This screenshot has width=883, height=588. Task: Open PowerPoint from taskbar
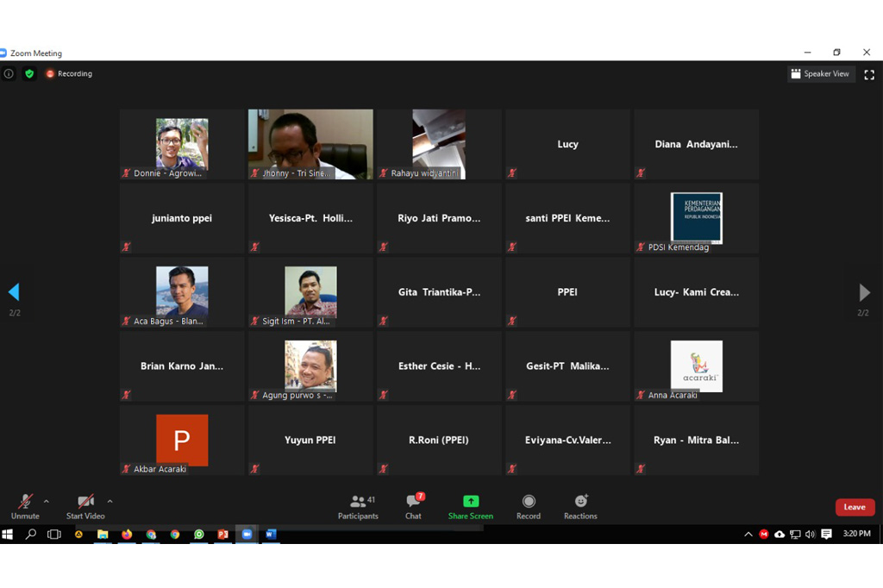tap(223, 534)
